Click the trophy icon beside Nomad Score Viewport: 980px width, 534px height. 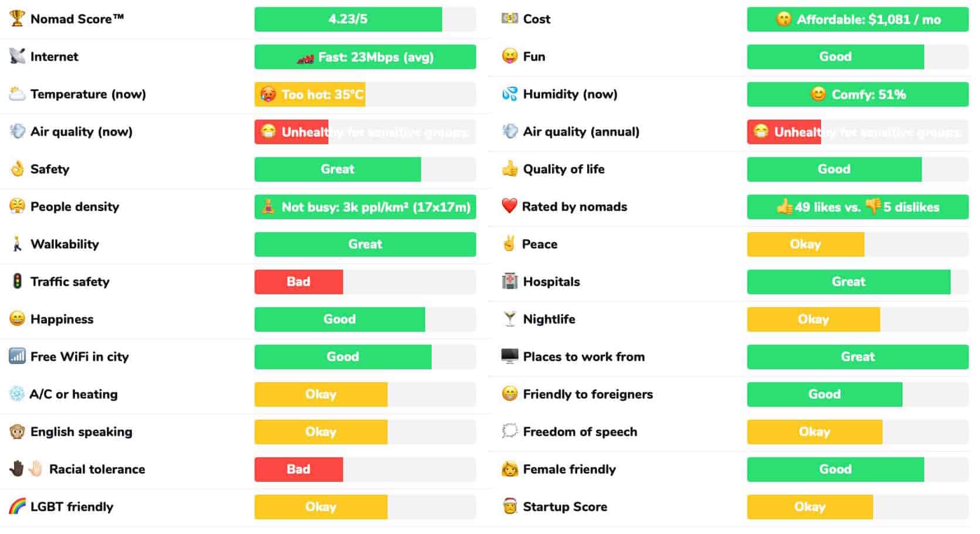[x=17, y=19]
